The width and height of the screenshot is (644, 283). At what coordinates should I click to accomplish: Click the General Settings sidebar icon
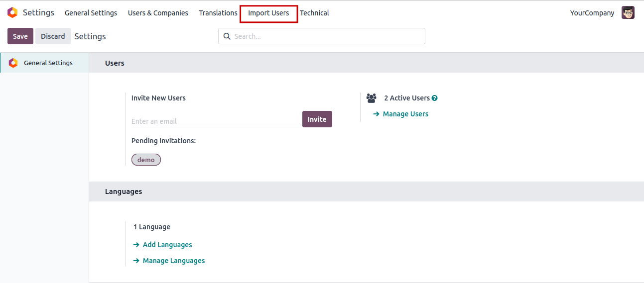pyautogui.click(x=13, y=63)
